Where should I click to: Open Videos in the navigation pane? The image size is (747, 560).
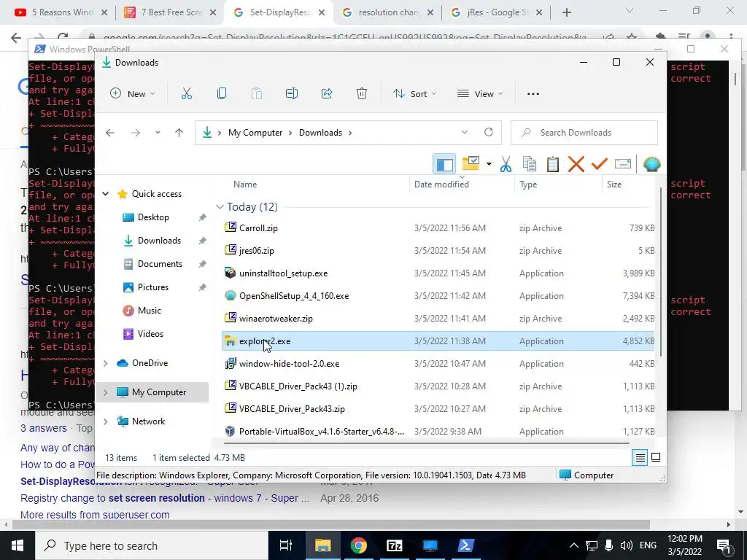point(150,334)
